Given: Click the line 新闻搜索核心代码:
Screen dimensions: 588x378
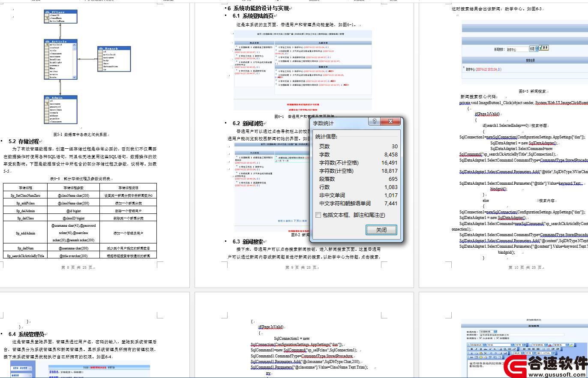Looking at the screenshot, I should click(479, 97).
